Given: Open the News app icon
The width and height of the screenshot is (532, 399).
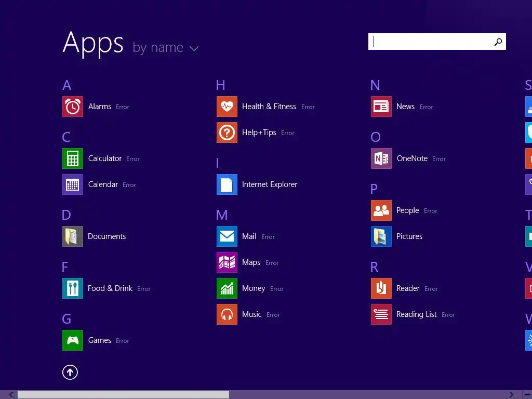Looking at the screenshot, I should tap(381, 107).
